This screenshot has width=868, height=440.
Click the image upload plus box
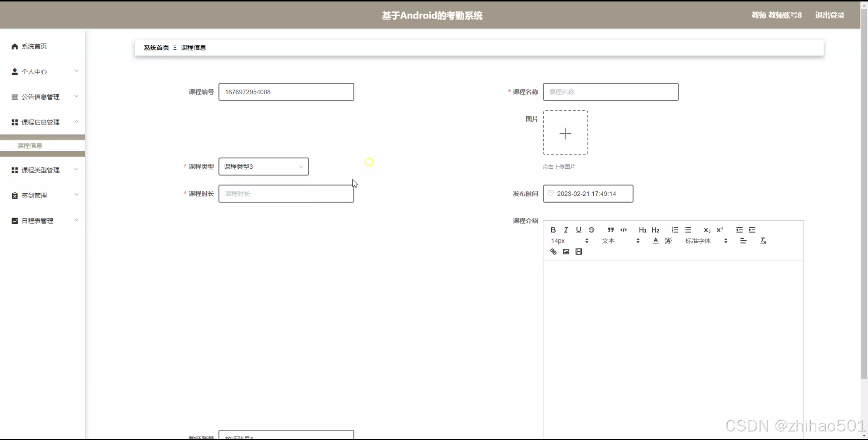pos(565,133)
